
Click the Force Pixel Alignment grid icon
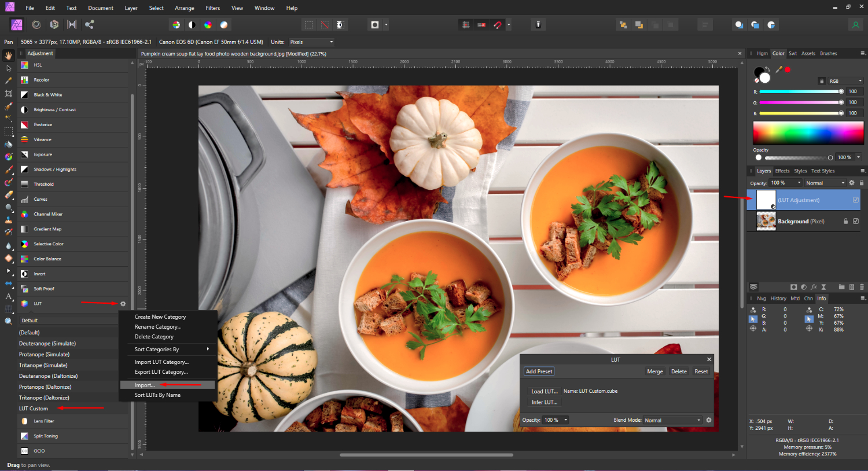pos(466,25)
